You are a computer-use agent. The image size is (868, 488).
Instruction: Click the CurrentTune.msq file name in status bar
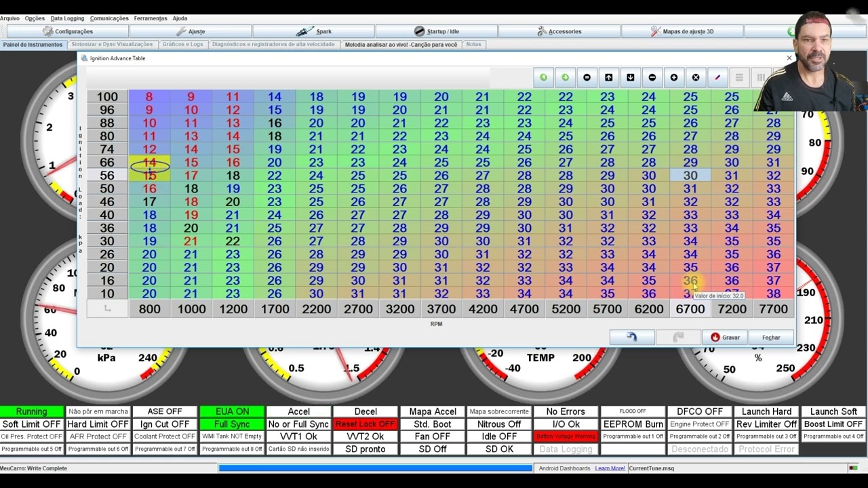tap(651, 468)
